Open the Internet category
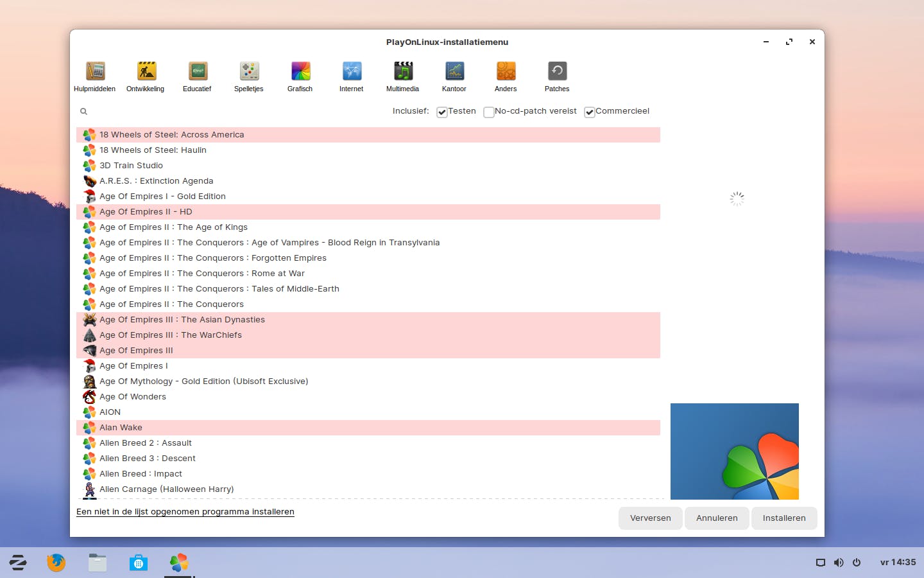The image size is (924, 578). pyautogui.click(x=351, y=76)
